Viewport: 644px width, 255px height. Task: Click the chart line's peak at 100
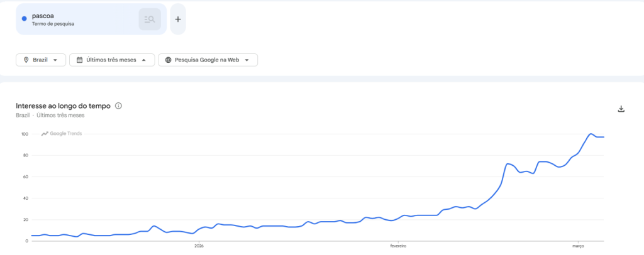(591, 134)
